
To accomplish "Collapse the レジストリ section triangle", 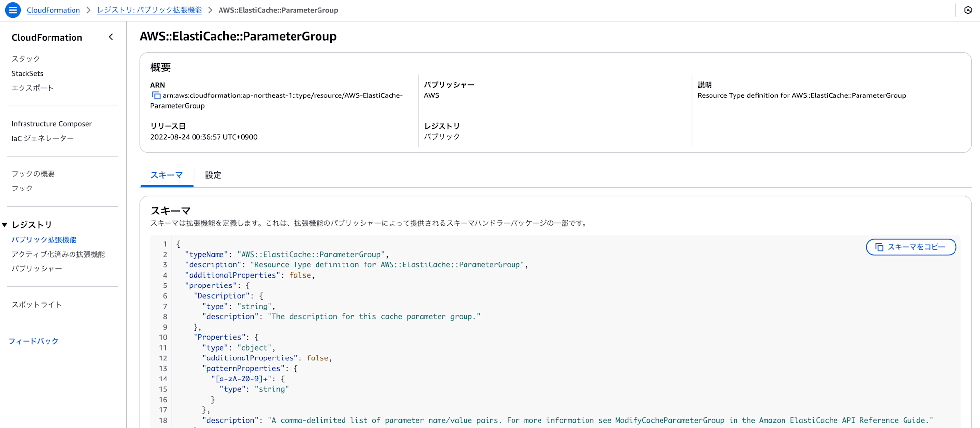I will click(5, 225).
